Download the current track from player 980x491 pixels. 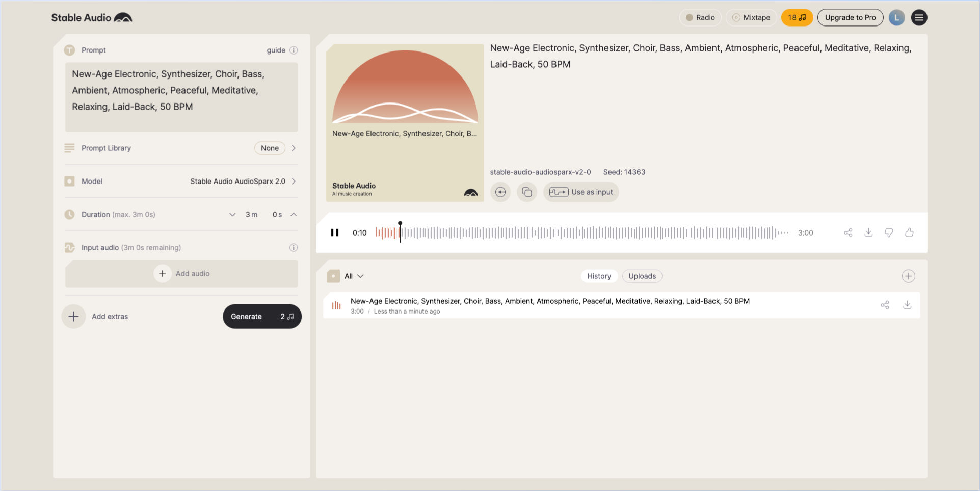[868, 232]
